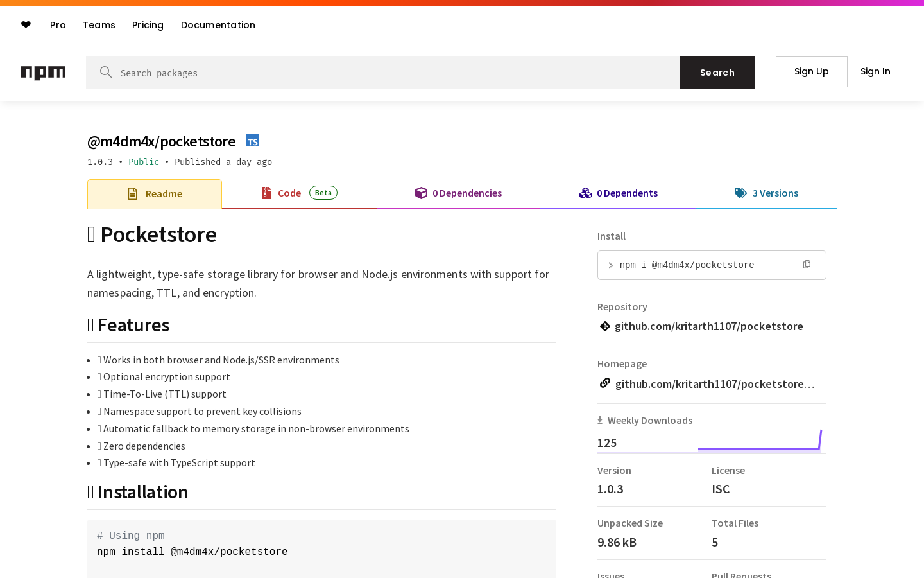Viewport: 924px width, 578px height.
Task: Open the npm logo home link
Action: 43,73
